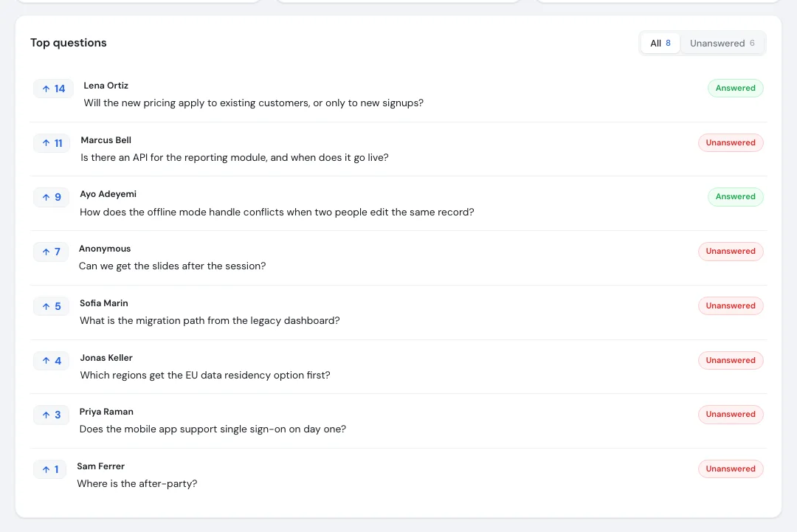Select the author name Ayo Adeyemi
The height and width of the screenshot is (532, 797).
click(108, 193)
